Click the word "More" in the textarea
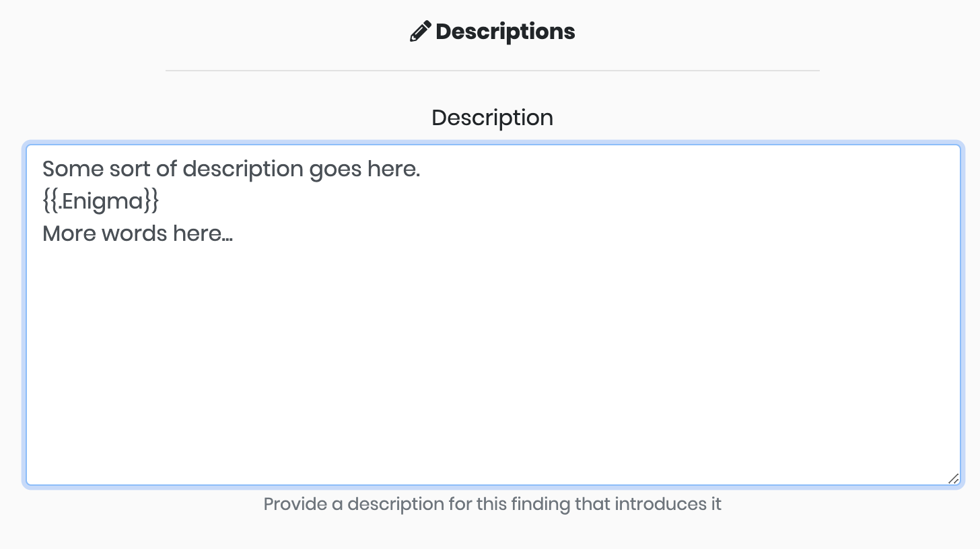This screenshot has width=980, height=549. (x=69, y=234)
